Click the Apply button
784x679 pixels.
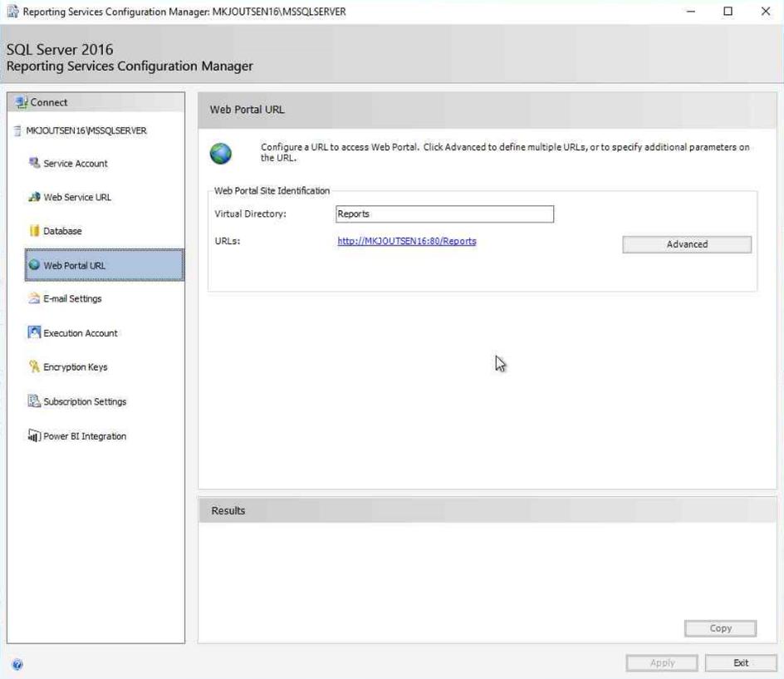click(x=662, y=662)
